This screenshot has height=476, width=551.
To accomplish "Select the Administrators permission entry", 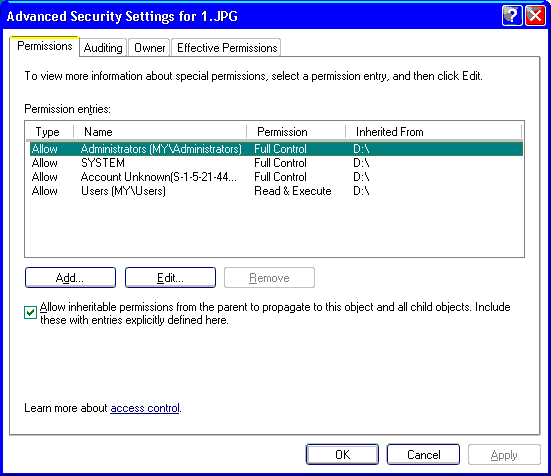I will click(x=276, y=149).
